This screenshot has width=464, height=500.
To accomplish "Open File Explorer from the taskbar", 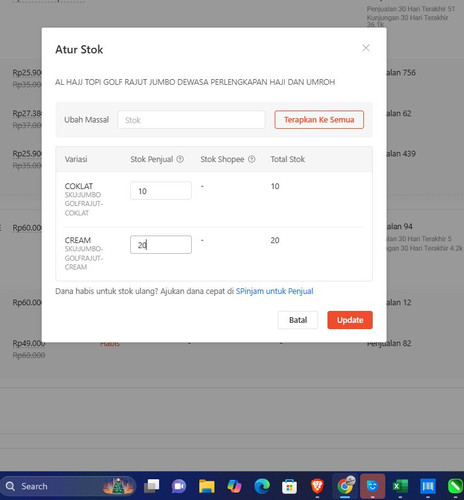I will pos(207,486).
